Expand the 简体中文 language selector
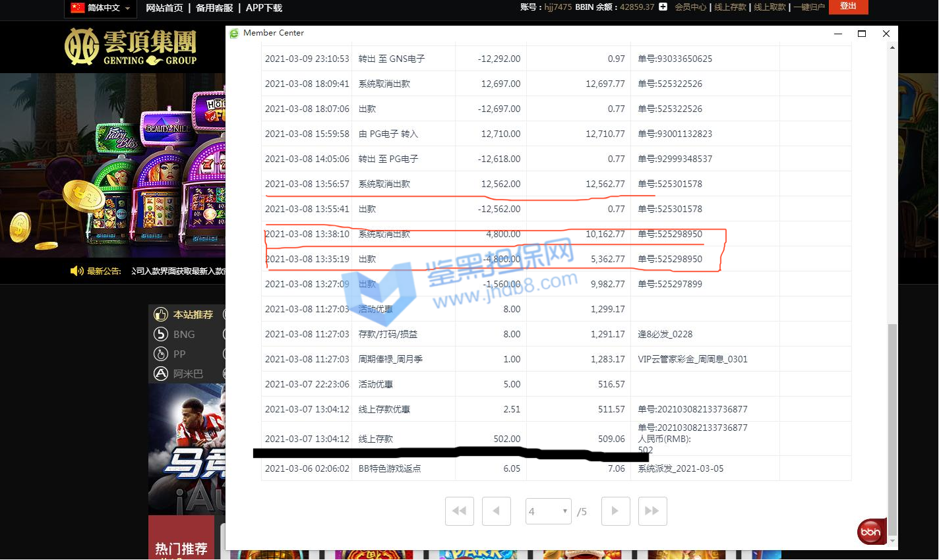939x560 pixels. 102,8
